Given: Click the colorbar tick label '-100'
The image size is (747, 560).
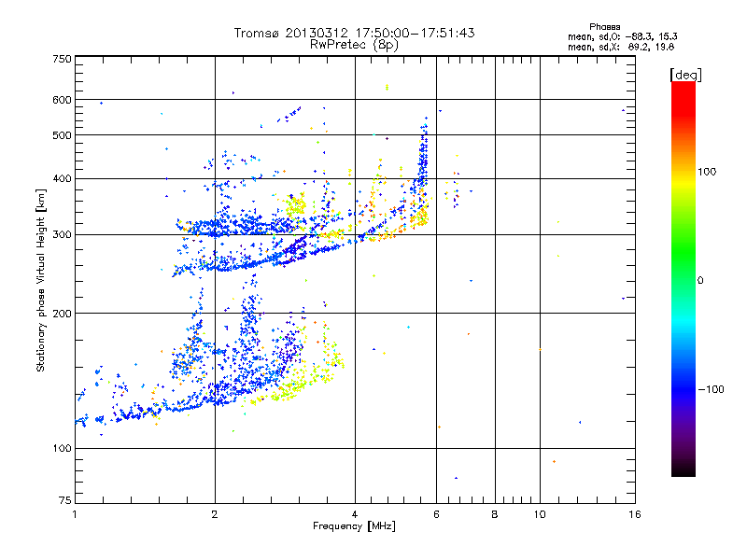Looking at the screenshot, I should click(711, 389).
